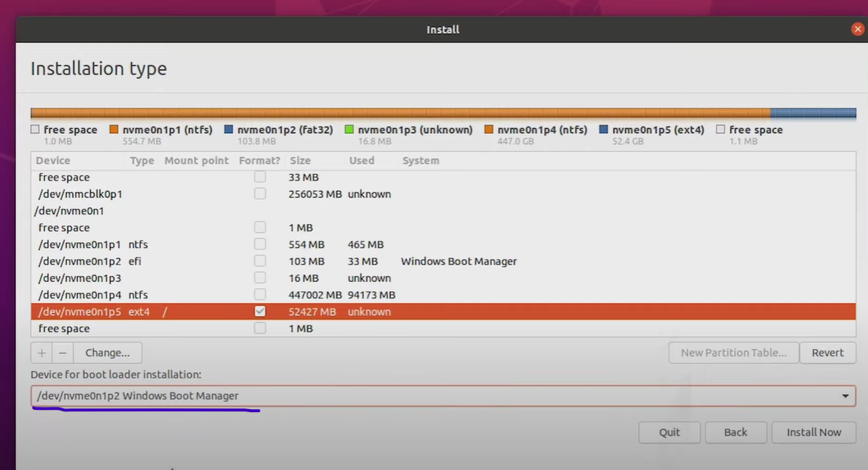Enable format checkbox for /dev/nvme0n1p4
This screenshot has width=868, height=470.
pos(259,295)
